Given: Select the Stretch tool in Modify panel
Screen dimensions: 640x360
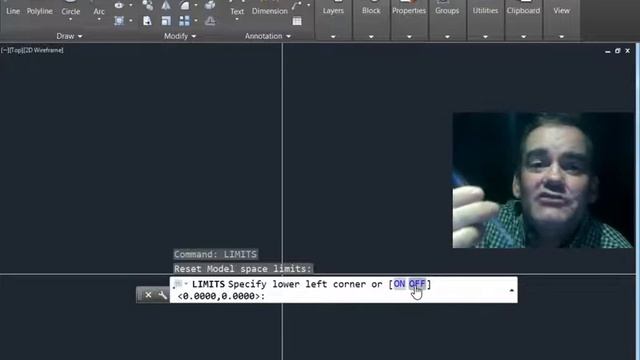Looking at the screenshot, I should point(147,21).
